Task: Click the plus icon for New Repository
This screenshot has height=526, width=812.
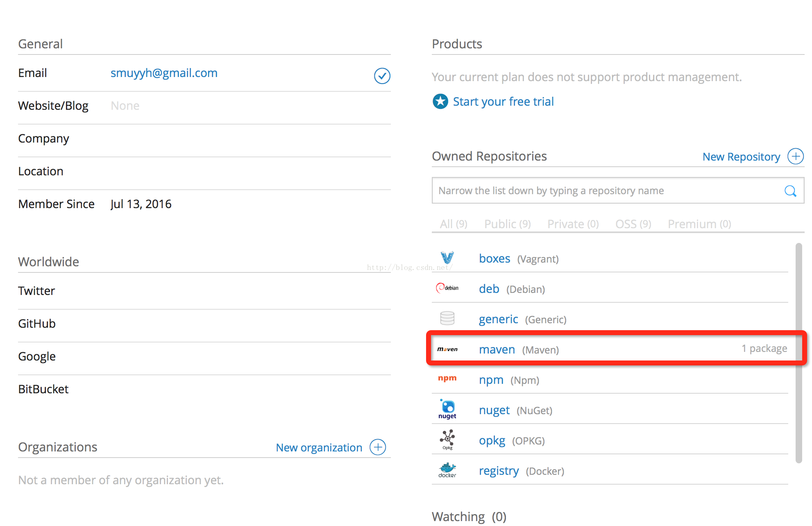Action: coord(795,156)
